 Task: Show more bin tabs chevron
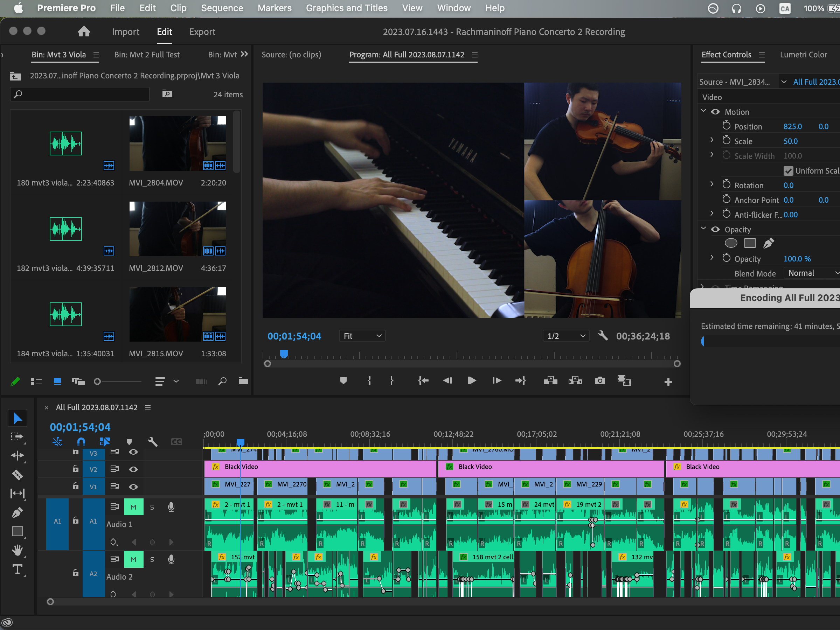coord(244,54)
